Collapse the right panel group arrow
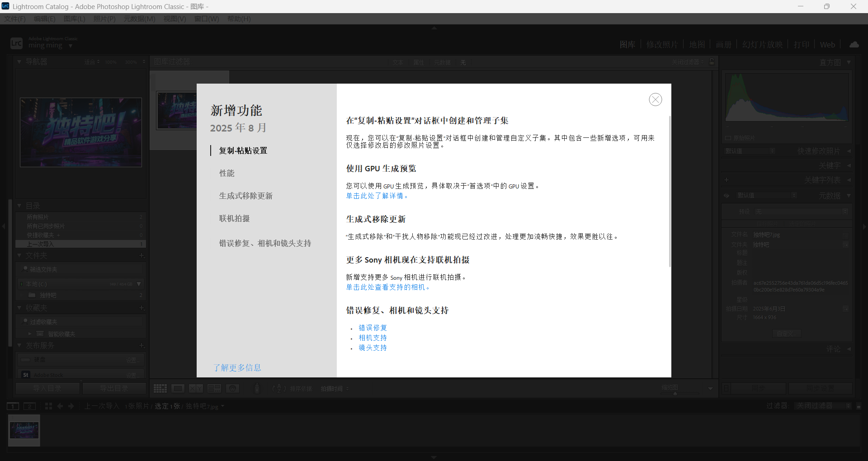The width and height of the screenshot is (868, 461). click(864, 226)
